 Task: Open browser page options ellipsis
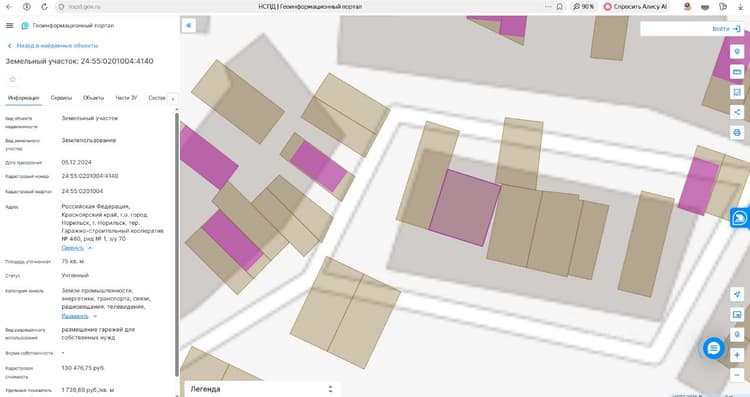pyautogui.click(x=547, y=7)
